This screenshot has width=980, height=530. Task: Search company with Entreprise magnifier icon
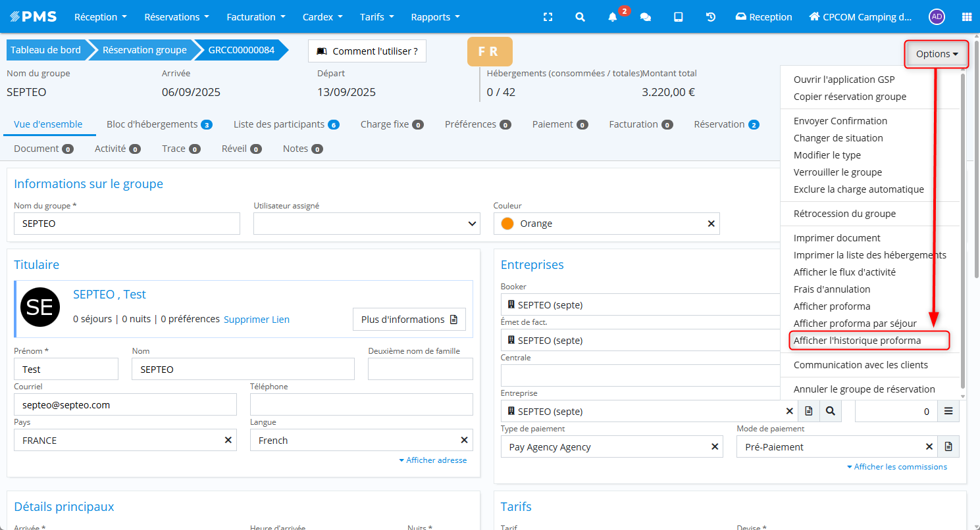tap(831, 411)
